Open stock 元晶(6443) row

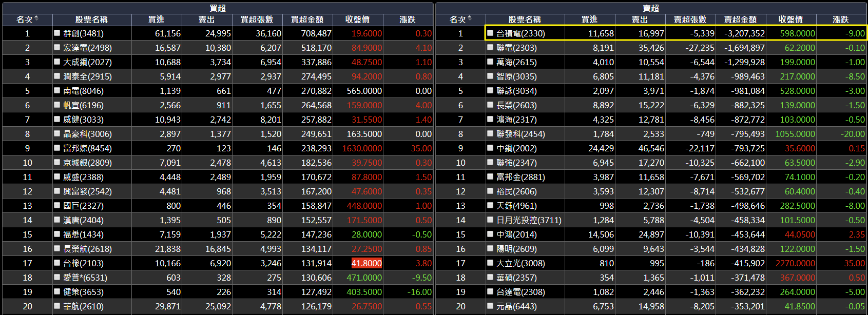pyautogui.click(x=651, y=306)
